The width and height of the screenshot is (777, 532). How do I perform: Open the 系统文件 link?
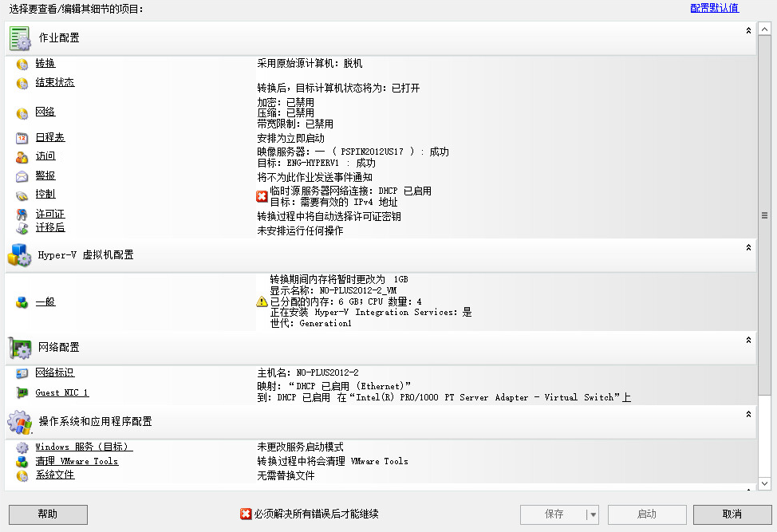tap(55, 475)
